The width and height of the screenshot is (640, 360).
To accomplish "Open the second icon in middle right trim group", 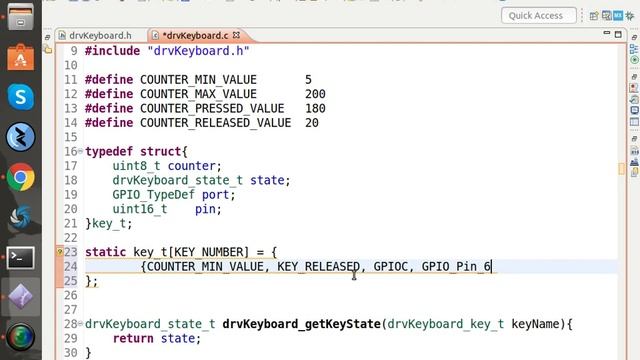I will pyautogui.click(x=634, y=99).
